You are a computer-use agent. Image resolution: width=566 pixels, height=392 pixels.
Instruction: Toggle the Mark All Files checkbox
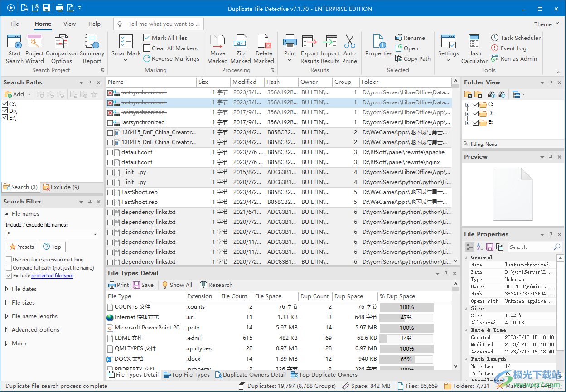(147, 38)
